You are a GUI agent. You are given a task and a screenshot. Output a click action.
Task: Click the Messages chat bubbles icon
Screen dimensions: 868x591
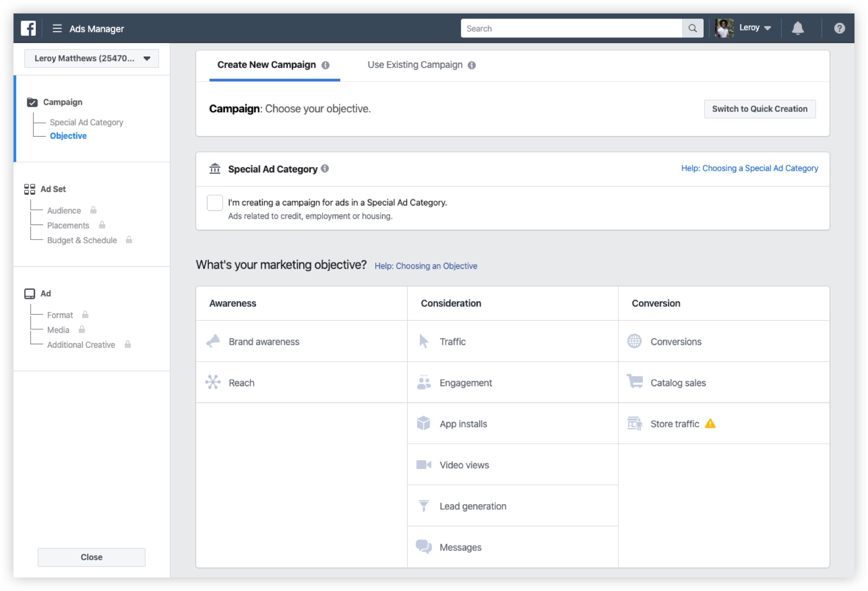[x=424, y=546]
